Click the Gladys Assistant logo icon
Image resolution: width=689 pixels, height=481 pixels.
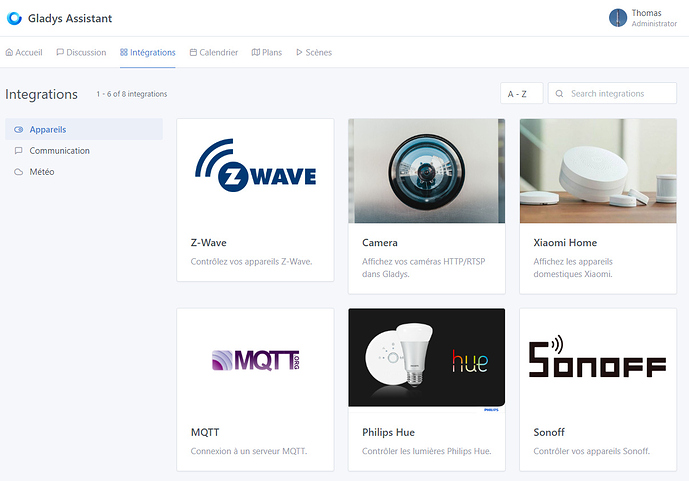click(14, 18)
